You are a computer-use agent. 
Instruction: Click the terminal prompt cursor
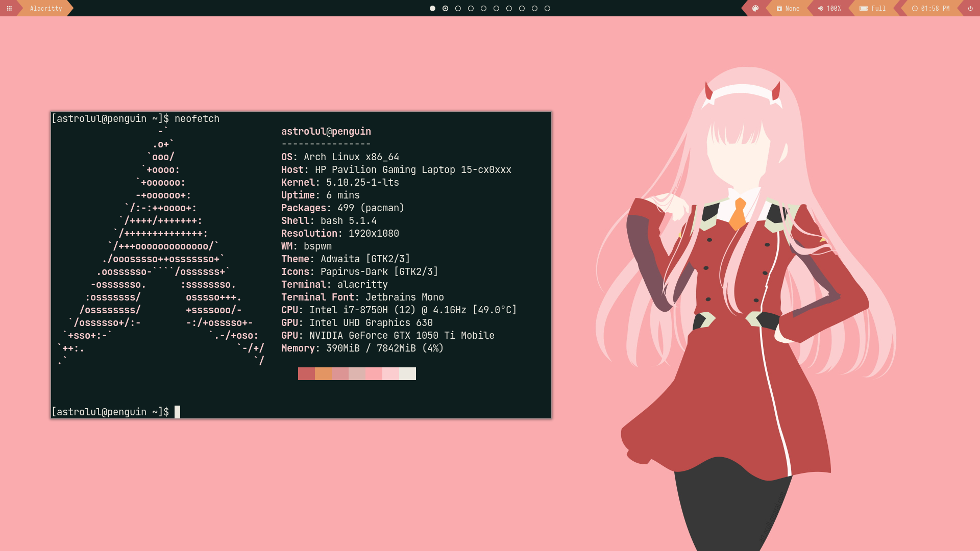coord(177,412)
